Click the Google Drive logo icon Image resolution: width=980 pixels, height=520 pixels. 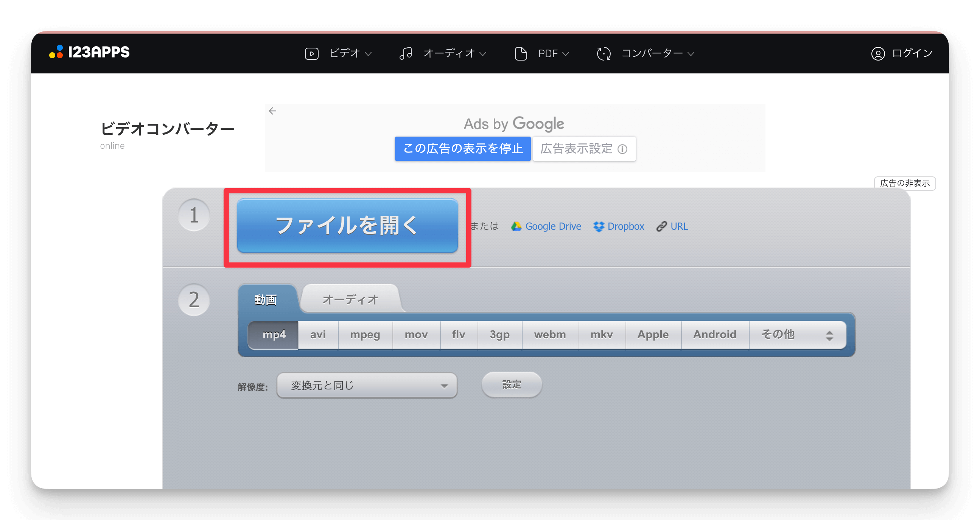coord(516,226)
